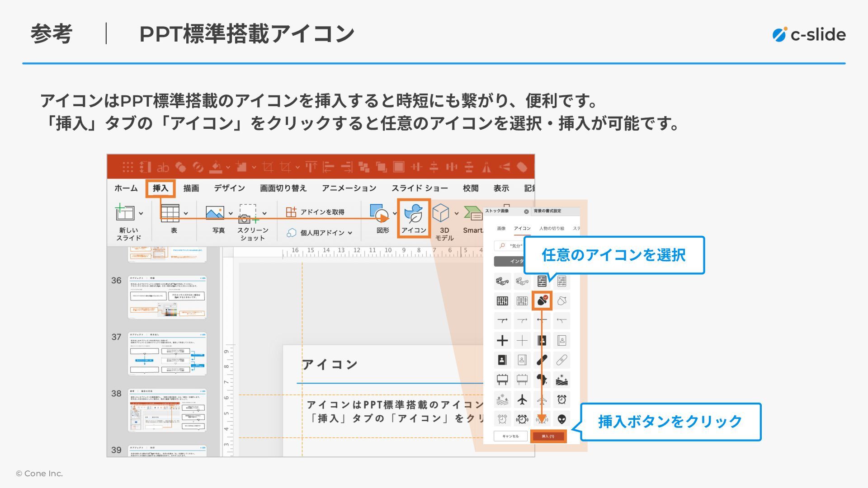Open the dropdown arrow beside 表
Viewport: 868px width, 488px height.
coord(186,214)
